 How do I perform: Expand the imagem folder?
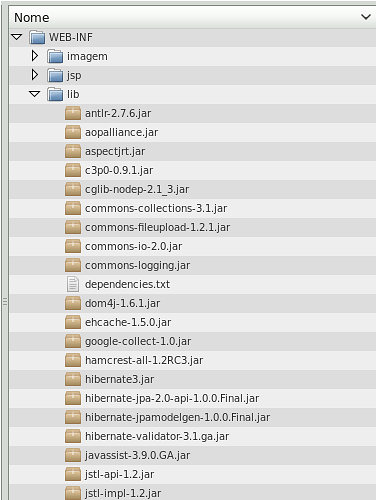click(35, 56)
